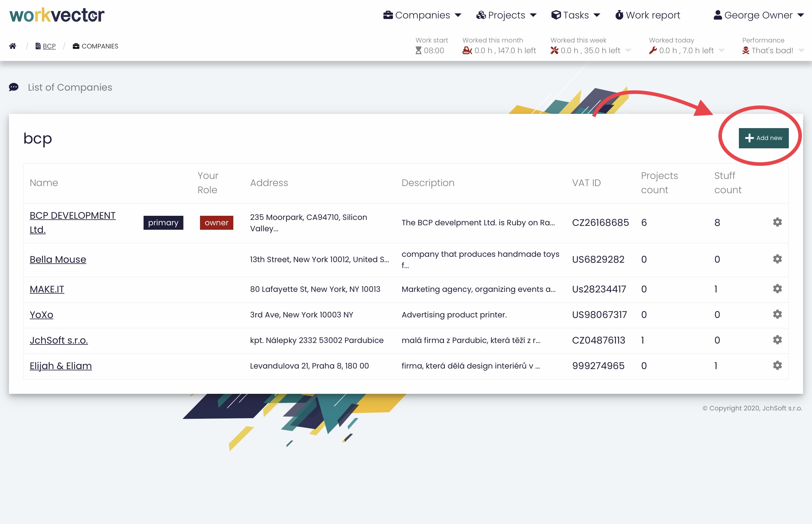Open the Bella Mouse company link

click(58, 259)
